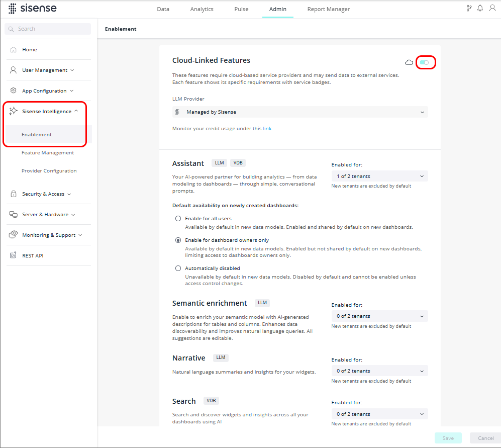The width and height of the screenshot is (501, 448).
Task: Click the LLM badge next to Assistant
Action: coord(219,163)
